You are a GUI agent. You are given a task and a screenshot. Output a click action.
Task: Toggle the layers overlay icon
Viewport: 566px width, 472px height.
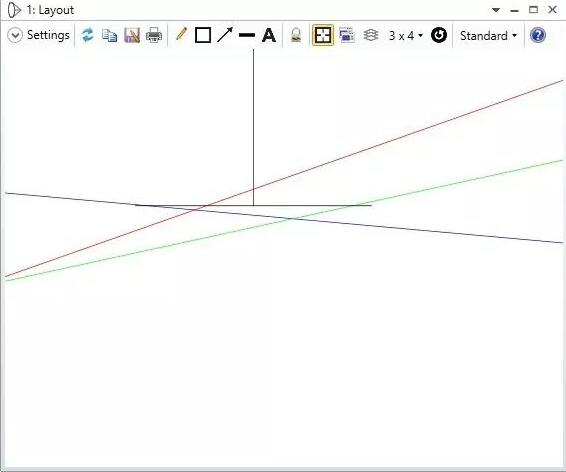371,35
